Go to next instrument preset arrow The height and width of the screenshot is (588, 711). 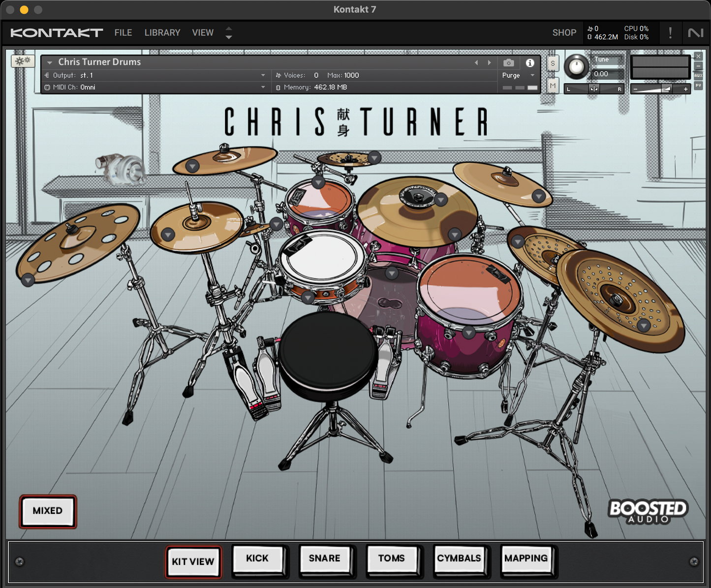click(x=489, y=63)
